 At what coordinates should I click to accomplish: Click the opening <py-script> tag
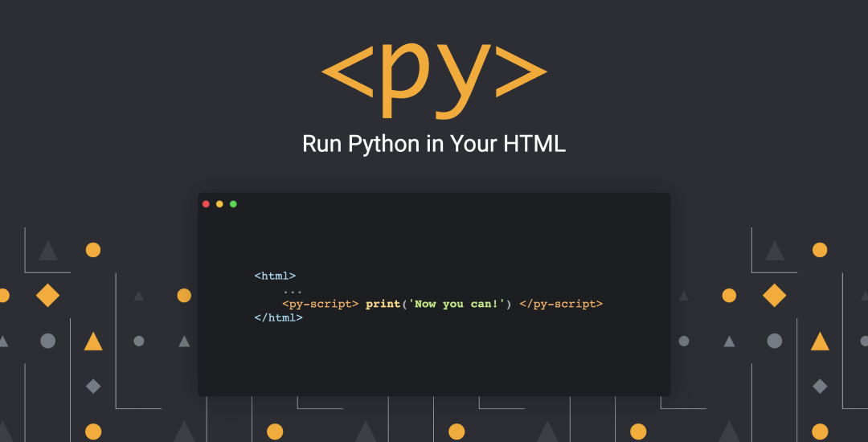(321, 305)
